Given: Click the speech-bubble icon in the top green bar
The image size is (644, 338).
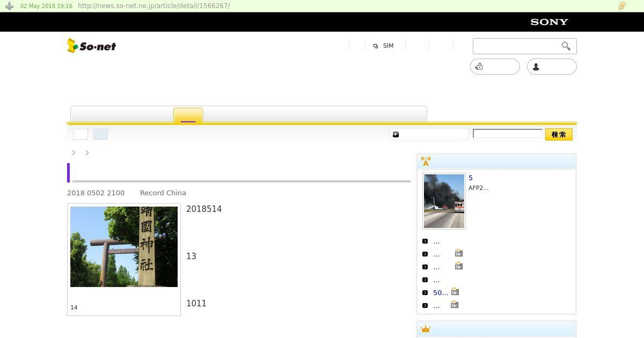Looking at the screenshot, I should pos(622,6).
